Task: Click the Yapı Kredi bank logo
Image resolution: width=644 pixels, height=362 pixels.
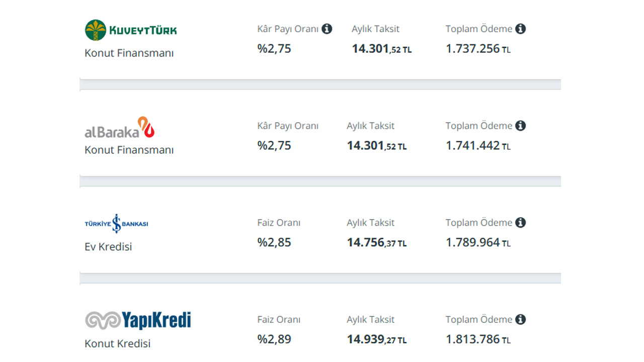Action: click(x=138, y=320)
